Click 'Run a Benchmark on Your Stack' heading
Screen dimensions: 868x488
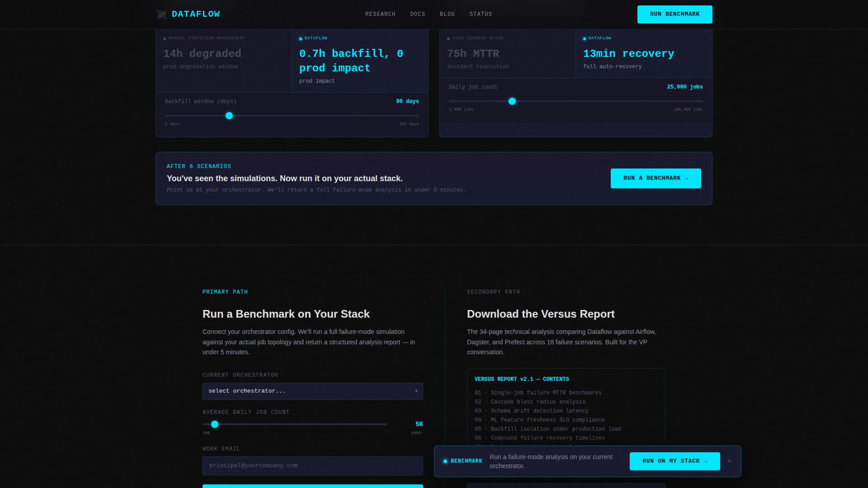[x=286, y=314]
